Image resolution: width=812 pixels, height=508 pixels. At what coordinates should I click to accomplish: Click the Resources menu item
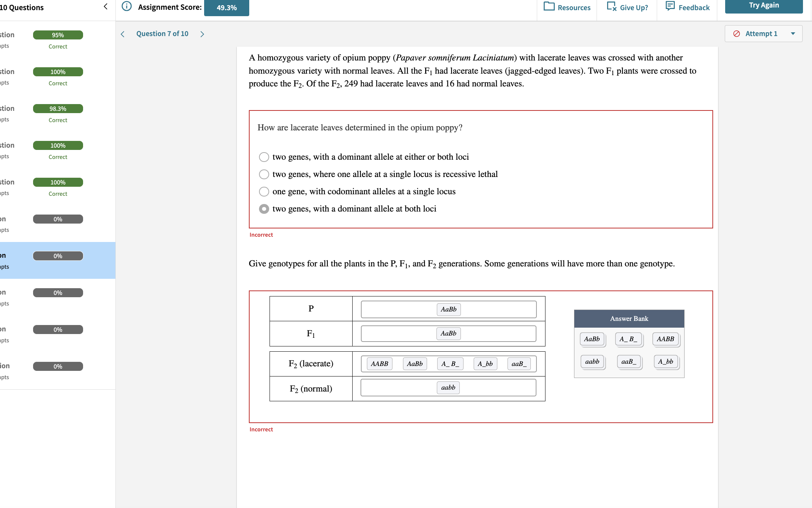566,7
